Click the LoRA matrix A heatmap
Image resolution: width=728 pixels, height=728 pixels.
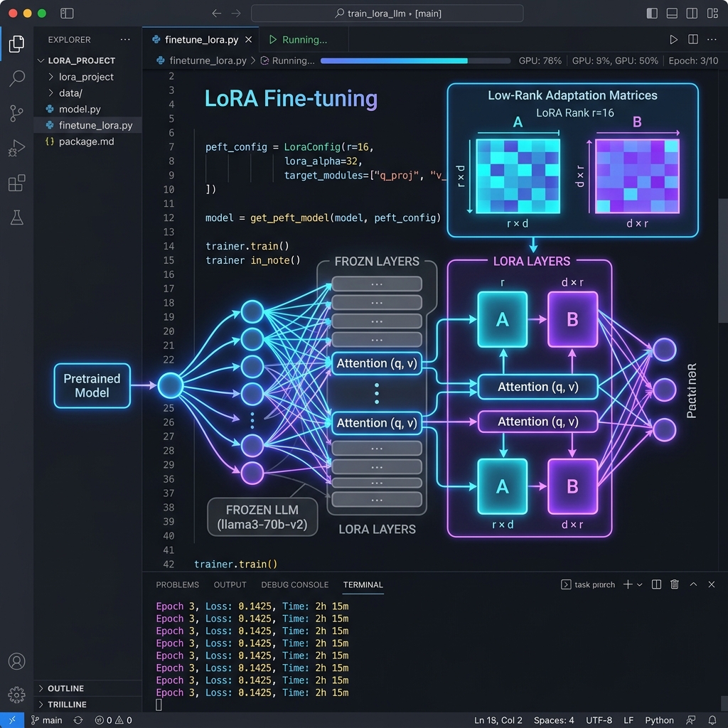[x=518, y=176]
